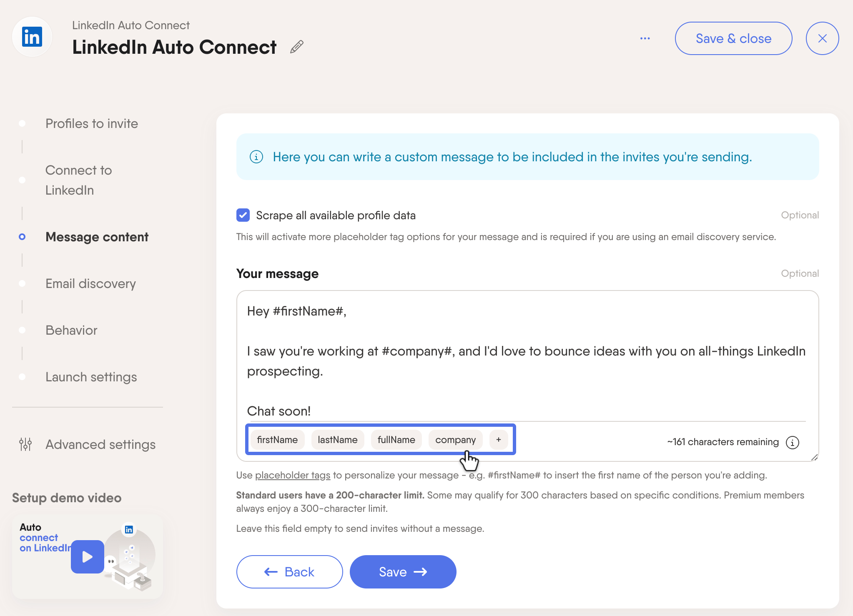Open Advanced settings sliders icon
This screenshot has width=853, height=616.
tap(25, 444)
